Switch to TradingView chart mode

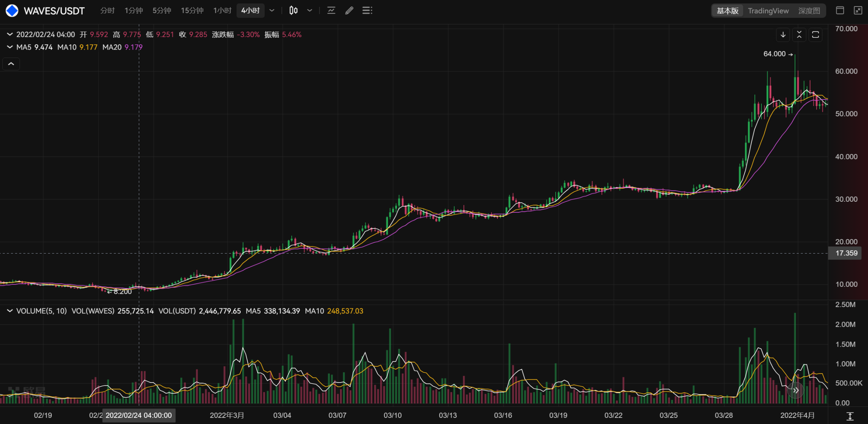pyautogui.click(x=768, y=11)
